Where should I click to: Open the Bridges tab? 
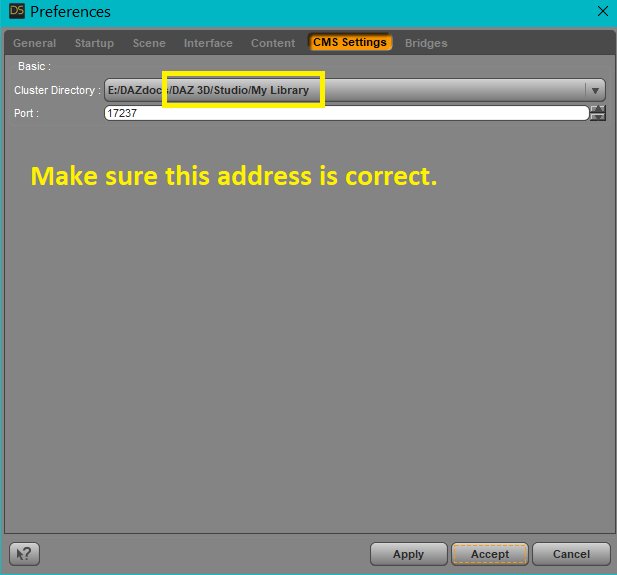426,43
